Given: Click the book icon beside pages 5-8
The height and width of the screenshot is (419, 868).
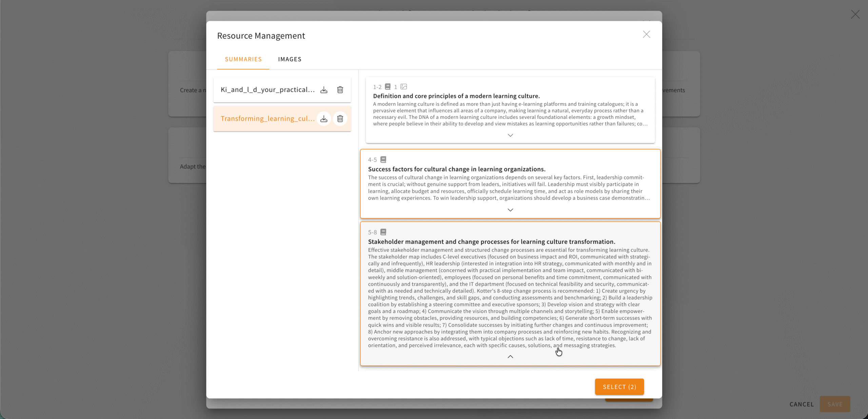Looking at the screenshot, I should pos(383,232).
